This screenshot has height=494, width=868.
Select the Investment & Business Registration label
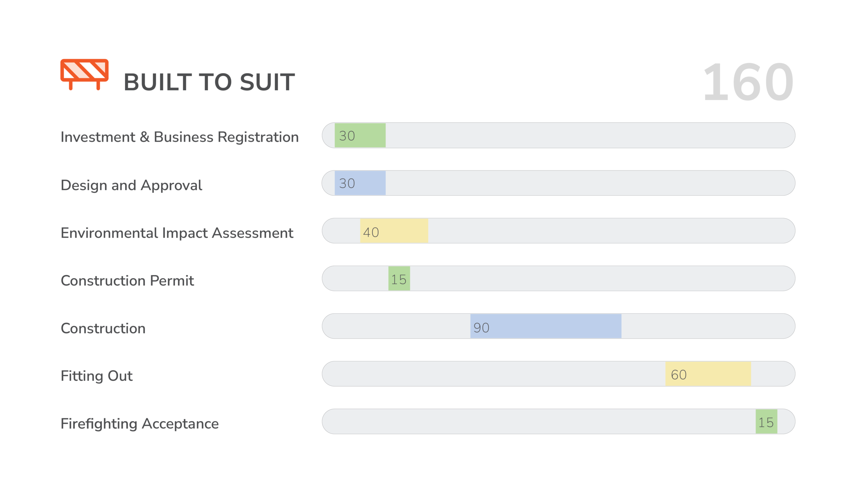pos(179,137)
